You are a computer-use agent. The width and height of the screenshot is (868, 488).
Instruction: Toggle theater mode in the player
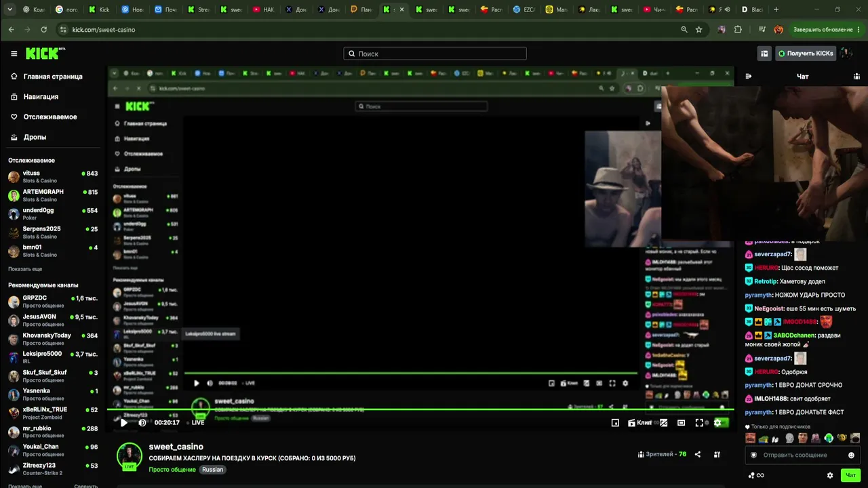pyautogui.click(x=682, y=422)
